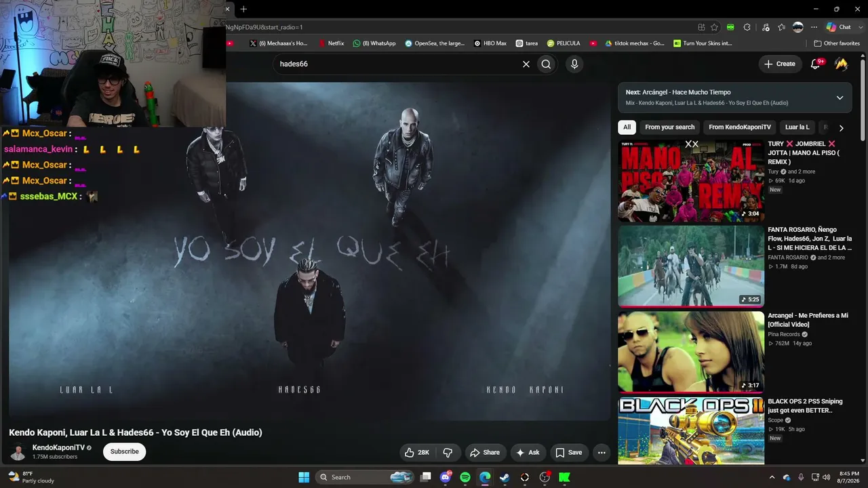Screen dimensions: 868x488
Task: Expand the Mix playlist panel
Action: point(840,98)
